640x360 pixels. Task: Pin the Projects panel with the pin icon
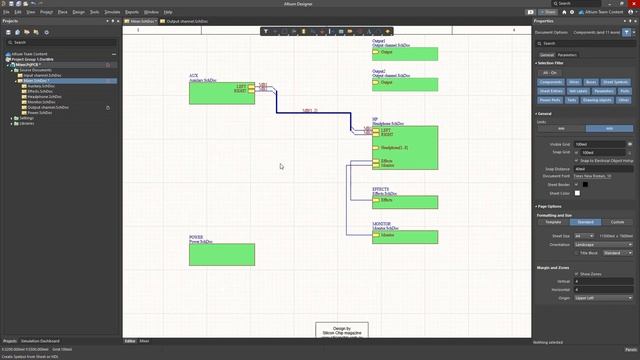(x=113, y=21)
